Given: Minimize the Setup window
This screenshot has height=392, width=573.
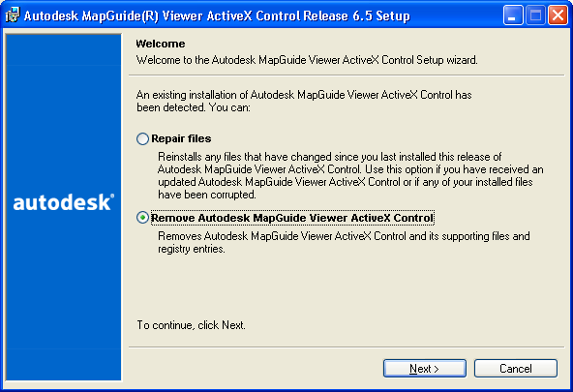Looking at the screenshot, I should click(513, 15).
